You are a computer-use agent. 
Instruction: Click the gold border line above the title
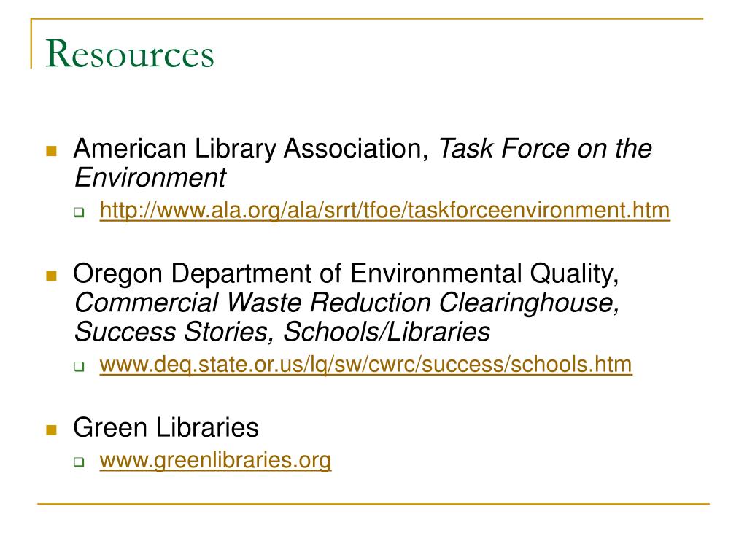(367, 18)
